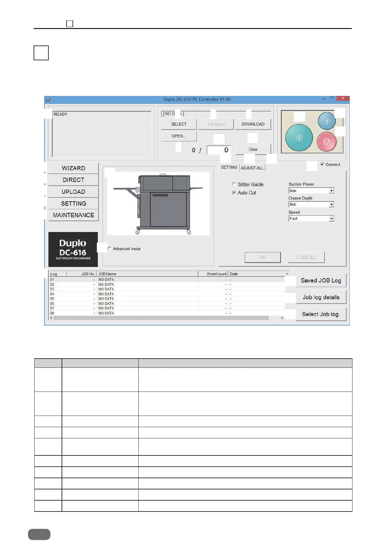392x555 pixels.
Task: Click the large green Start button
Action: point(299,137)
